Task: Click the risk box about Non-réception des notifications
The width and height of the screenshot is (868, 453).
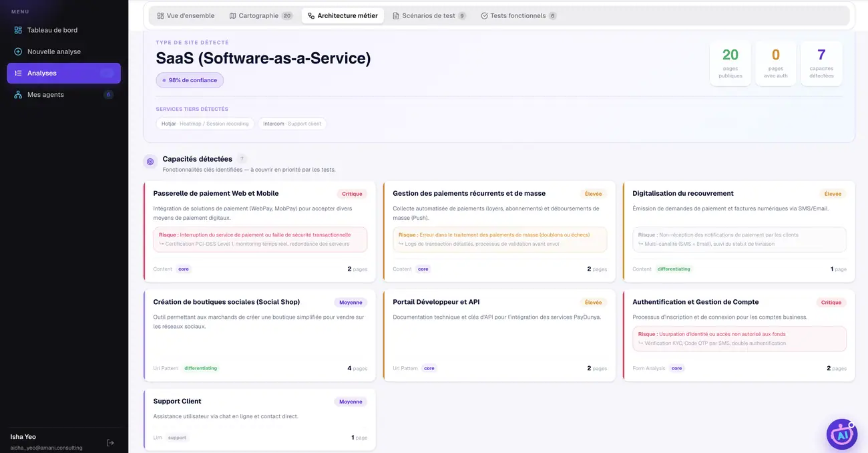Action: coord(739,239)
